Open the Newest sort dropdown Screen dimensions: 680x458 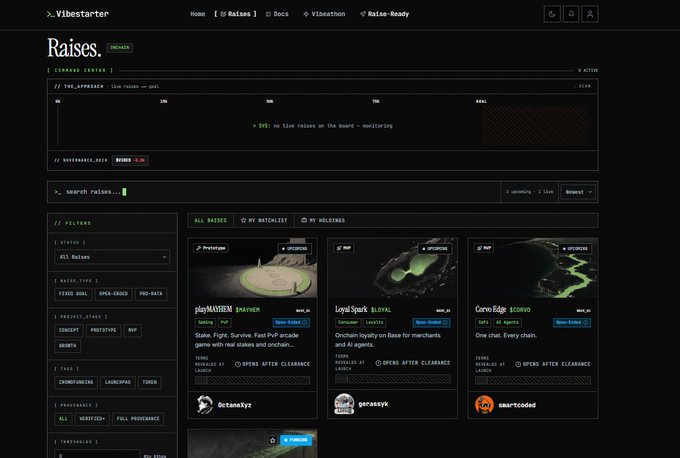click(578, 192)
